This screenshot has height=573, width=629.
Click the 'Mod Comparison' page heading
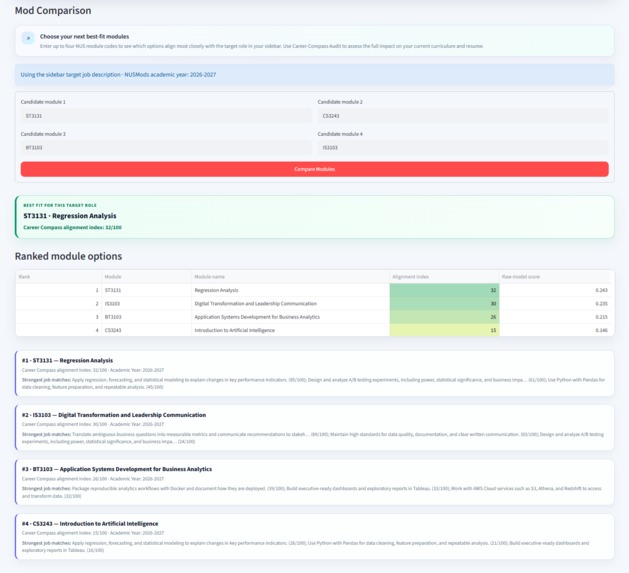53,10
